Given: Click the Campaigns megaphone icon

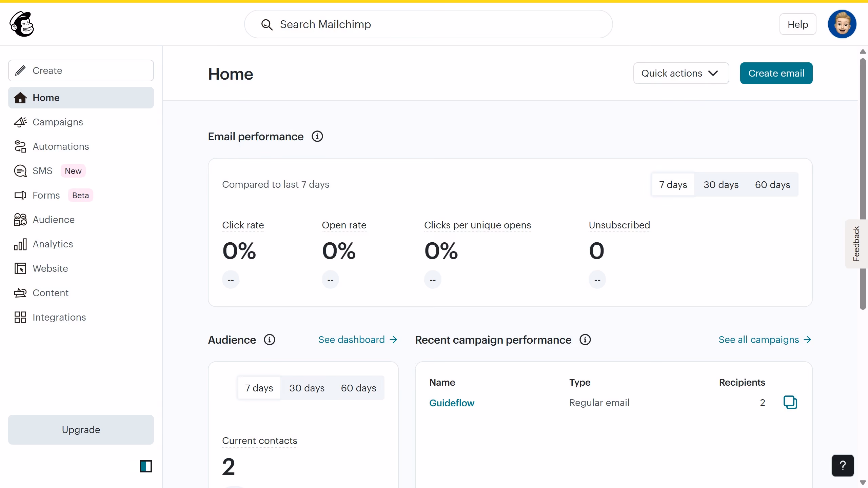Looking at the screenshot, I should [20, 122].
